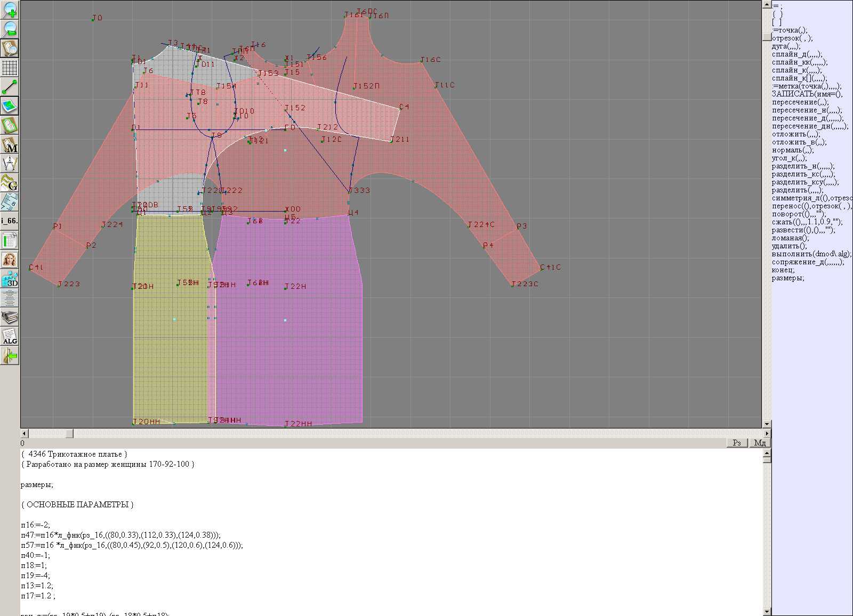Open the compass measurement tool

[x=10, y=164]
